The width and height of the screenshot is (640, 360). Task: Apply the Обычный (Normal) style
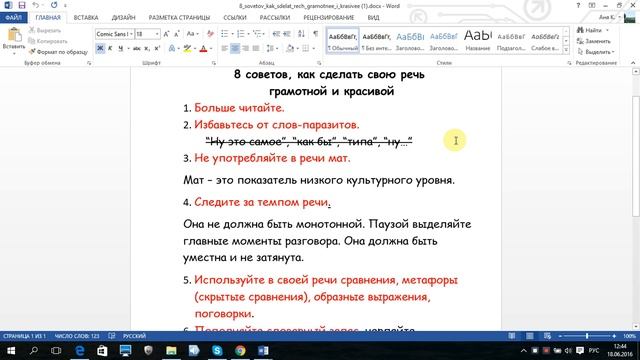343,41
